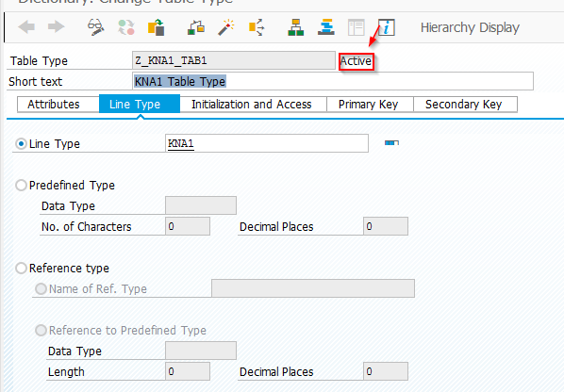The height and width of the screenshot is (392, 564).
Task: Open Initialization and Access tab
Action: [252, 105]
